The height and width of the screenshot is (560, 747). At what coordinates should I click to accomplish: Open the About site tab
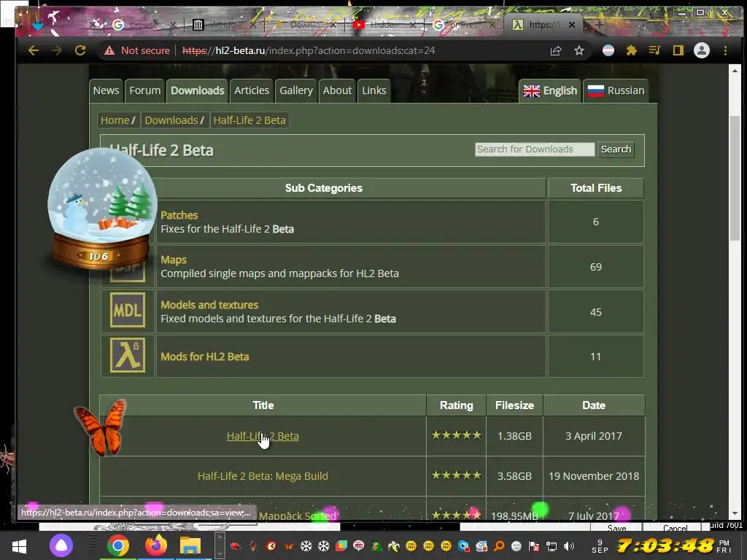point(337,90)
